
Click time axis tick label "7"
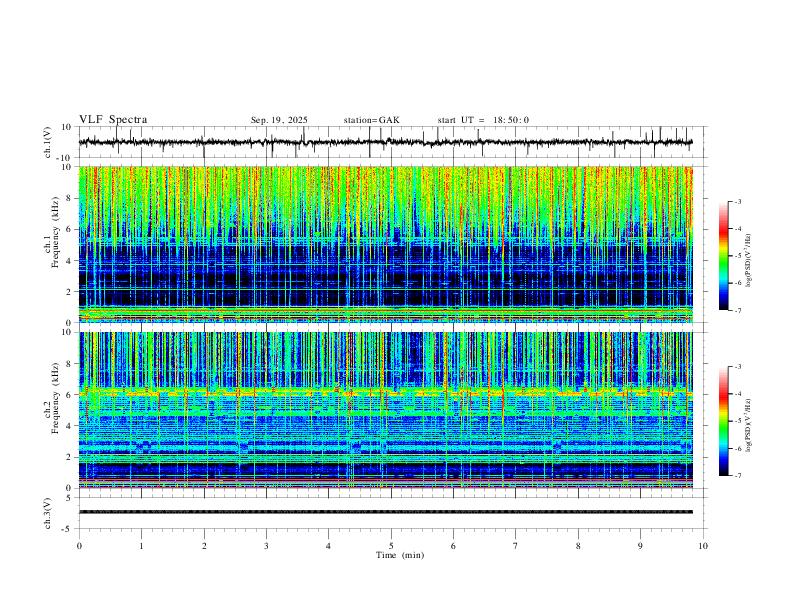click(516, 546)
